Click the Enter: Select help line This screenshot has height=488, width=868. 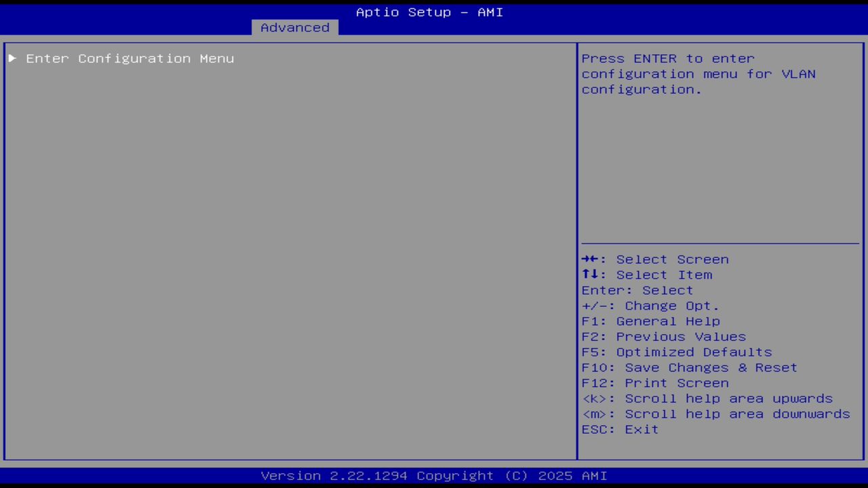(637, 290)
